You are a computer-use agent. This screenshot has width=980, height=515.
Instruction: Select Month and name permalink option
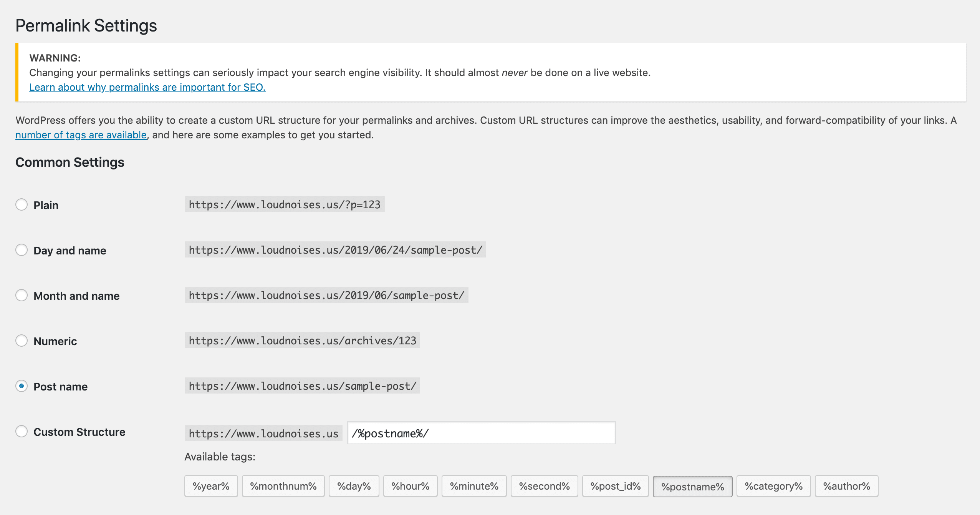[22, 295]
